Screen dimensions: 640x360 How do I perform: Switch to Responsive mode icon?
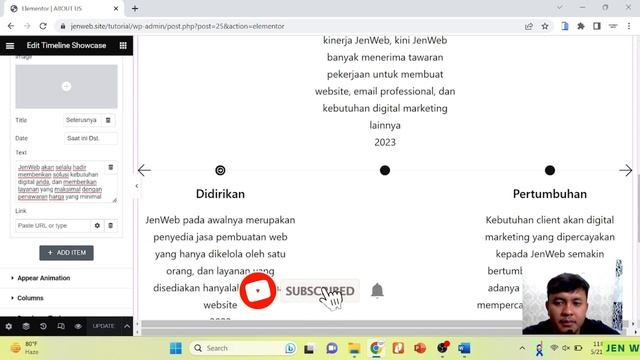pos(61,326)
